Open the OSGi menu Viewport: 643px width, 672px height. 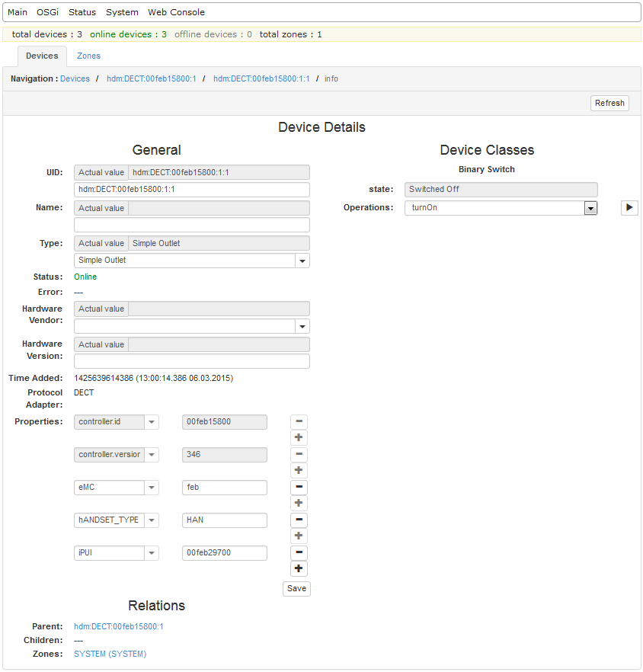coord(48,12)
